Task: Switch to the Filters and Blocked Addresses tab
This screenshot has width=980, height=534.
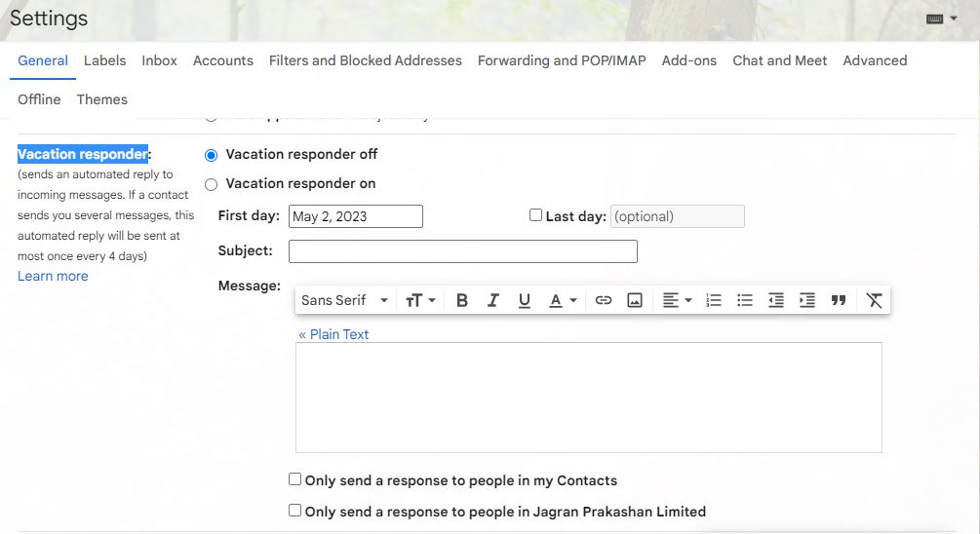Action: (365, 60)
